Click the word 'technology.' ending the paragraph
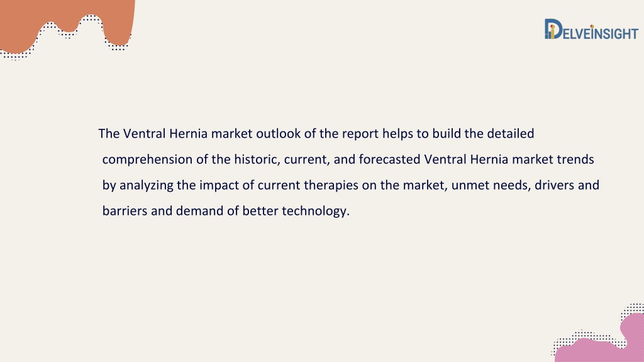Image resolution: width=644 pixels, height=362 pixels. pos(316,211)
